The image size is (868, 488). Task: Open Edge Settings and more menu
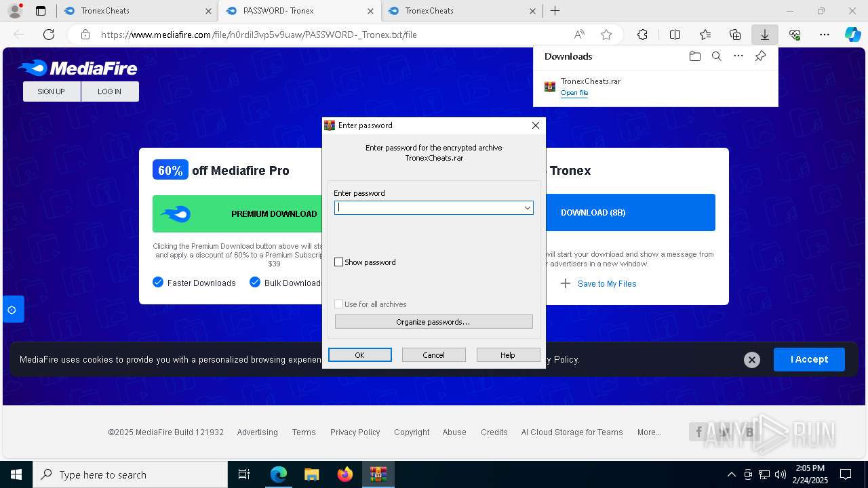(x=825, y=35)
